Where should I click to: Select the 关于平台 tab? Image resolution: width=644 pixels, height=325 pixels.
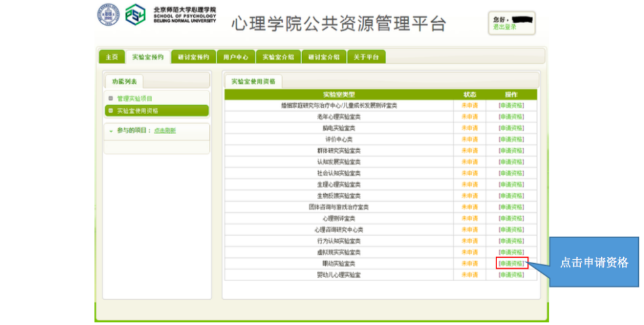coord(366,57)
